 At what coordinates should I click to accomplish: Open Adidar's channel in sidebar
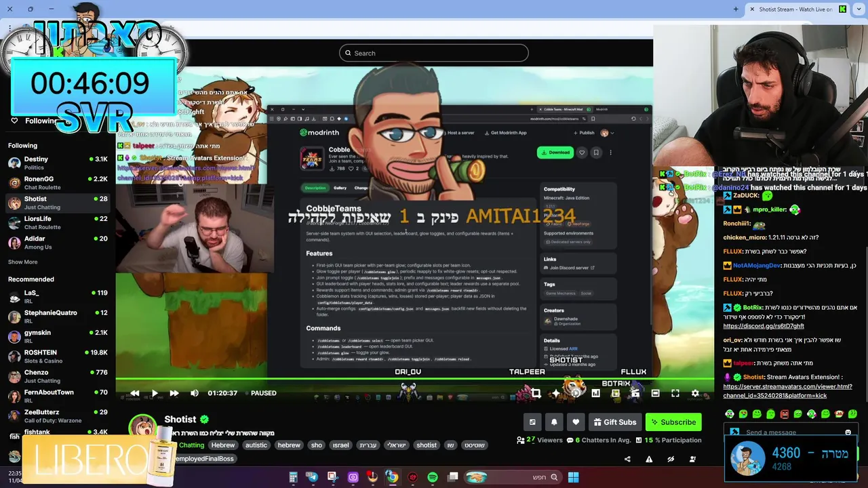pos(58,243)
